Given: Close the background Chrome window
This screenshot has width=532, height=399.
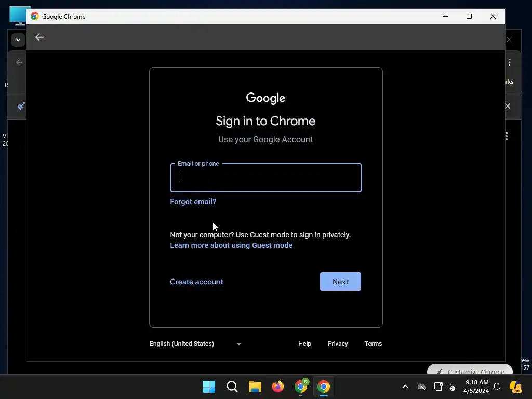Looking at the screenshot, I should (x=509, y=39).
